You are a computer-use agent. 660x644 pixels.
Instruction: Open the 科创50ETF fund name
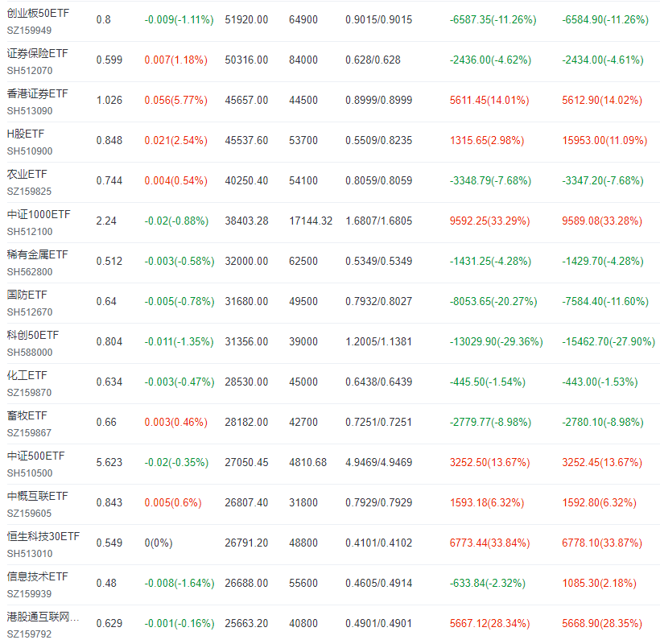33,336
